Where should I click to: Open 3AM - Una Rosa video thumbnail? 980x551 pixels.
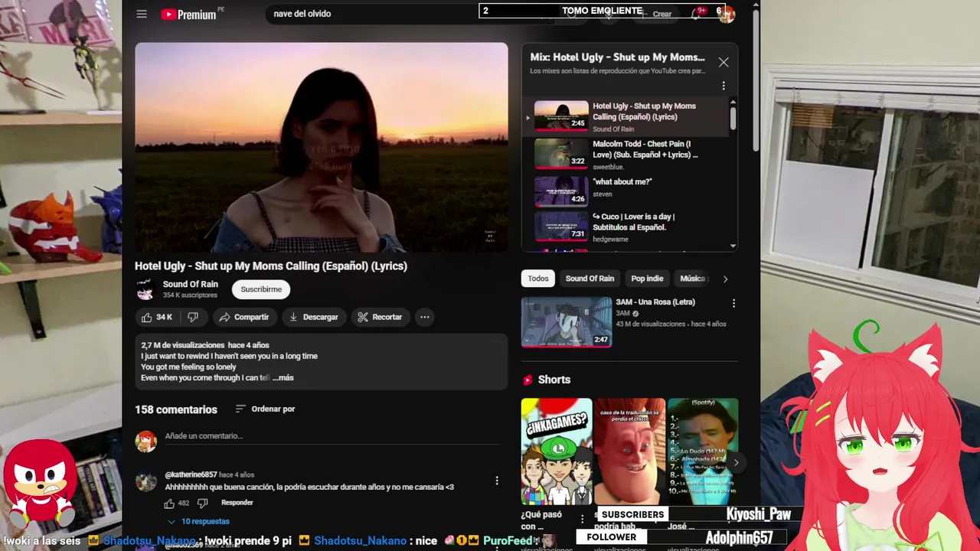click(567, 322)
